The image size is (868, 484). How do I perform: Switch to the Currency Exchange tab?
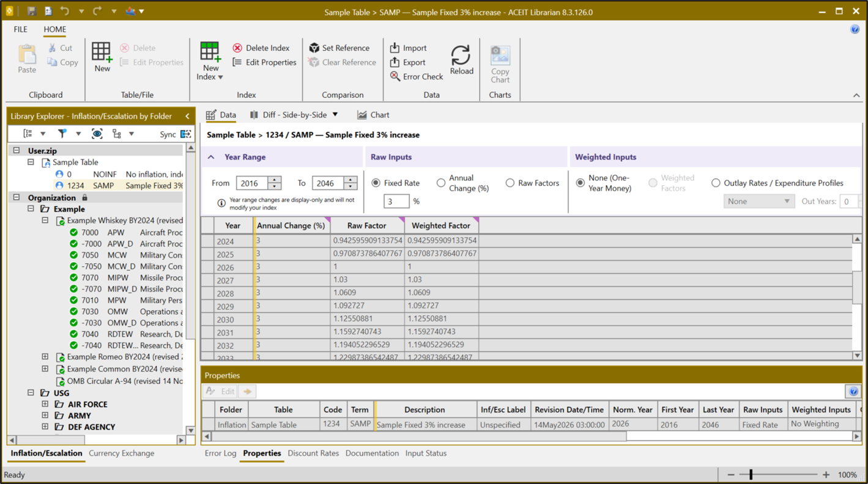[121, 453]
